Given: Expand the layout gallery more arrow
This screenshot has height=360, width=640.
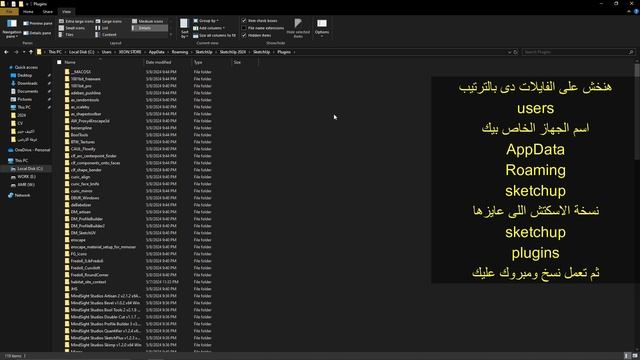Looking at the screenshot, I should pos(171,35).
